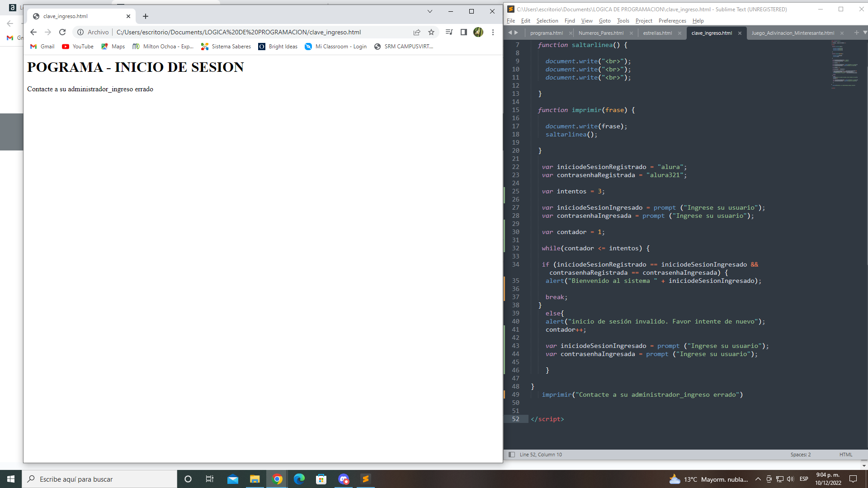This screenshot has height=488, width=868.
Task: Close the clave_ingreso.html Chrome tab
Action: [128, 16]
